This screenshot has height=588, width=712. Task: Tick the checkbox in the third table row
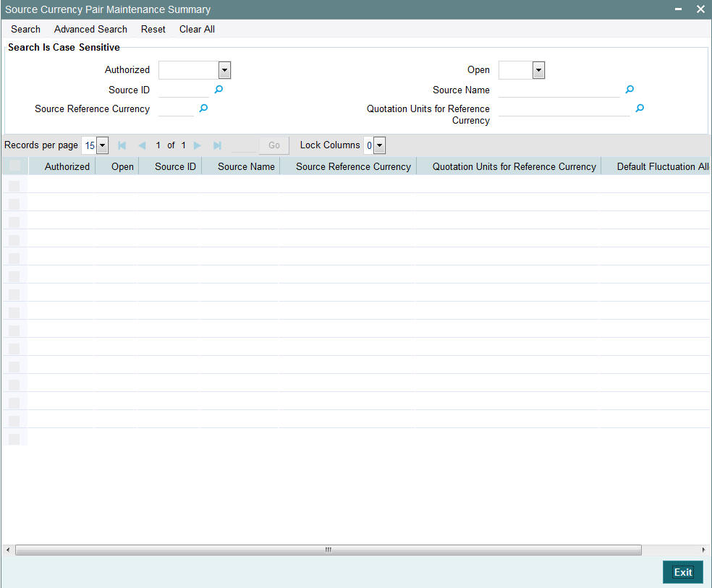[x=14, y=222]
